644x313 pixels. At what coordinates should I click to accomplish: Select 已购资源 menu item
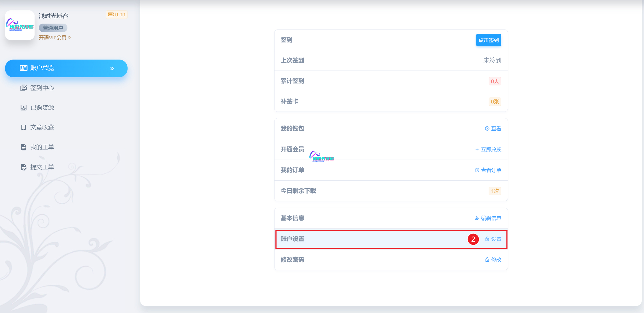(42, 108)
